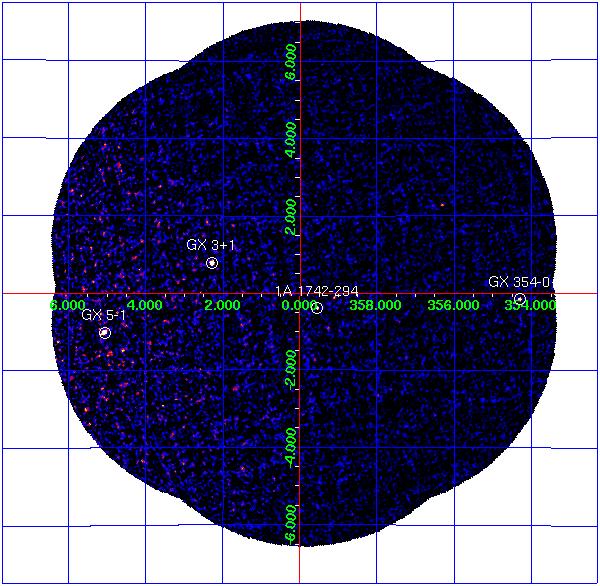Click longitude label 356.000
600x586 pixels.
coord(453,305)
